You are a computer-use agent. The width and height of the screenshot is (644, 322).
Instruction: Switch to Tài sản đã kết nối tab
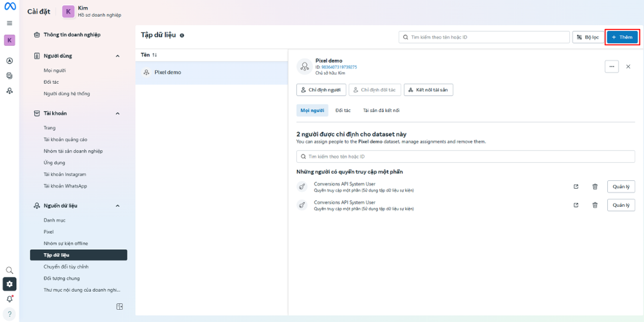pyautogui.click(x=381, y=111)
